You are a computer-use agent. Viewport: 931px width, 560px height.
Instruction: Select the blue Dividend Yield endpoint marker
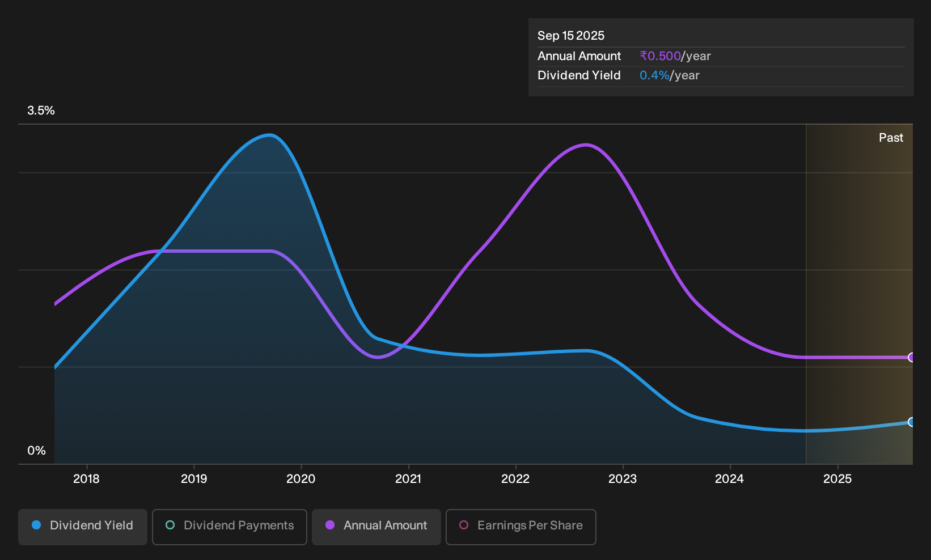(x=912, y=422)
